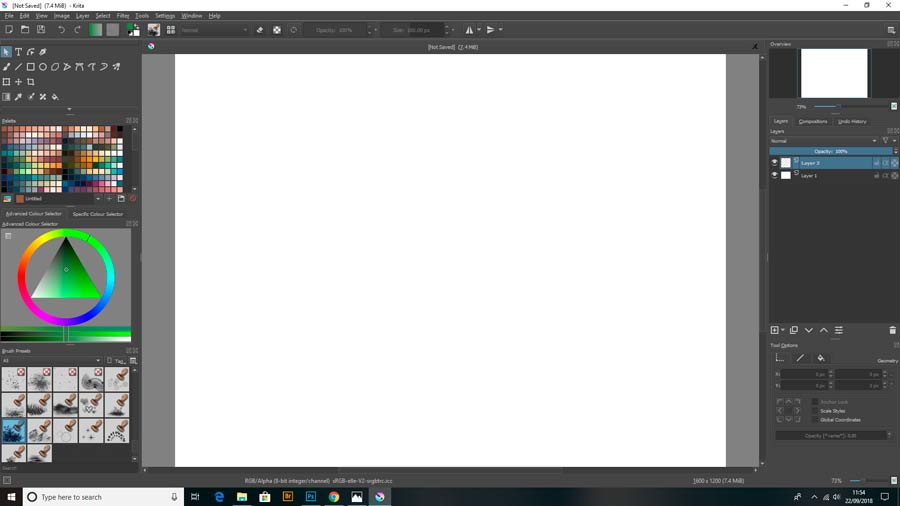Click the Undo arrow in toolbar
900x506 pixels.
(61, 30)
